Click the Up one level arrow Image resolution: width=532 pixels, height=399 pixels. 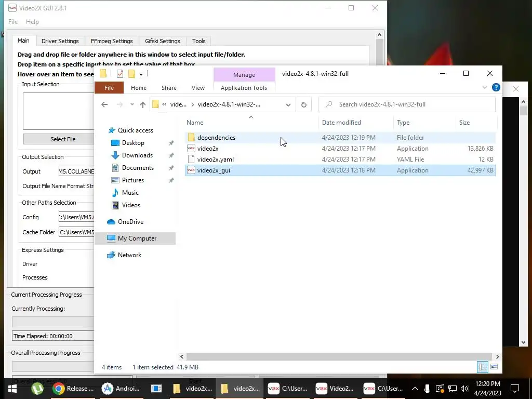tap(143, 104)
